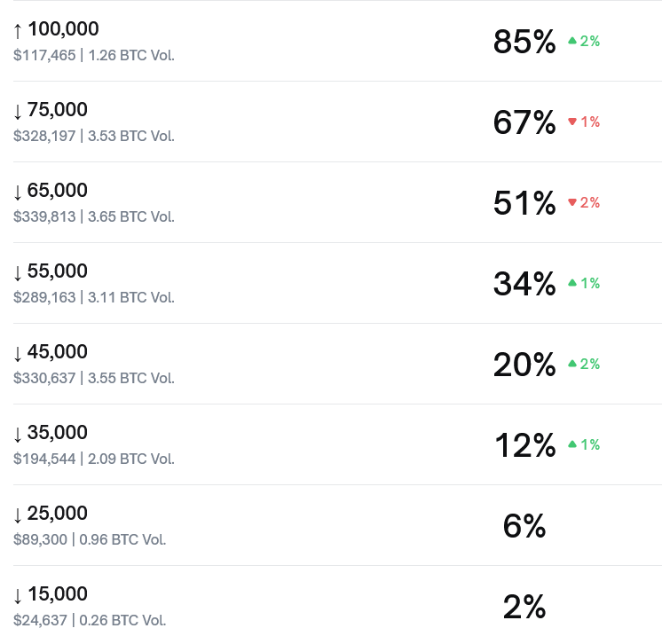This screenshot has width=662, height=644.
Task: Select the 6% probability for 25,000
Action: (x=524, y=526)
